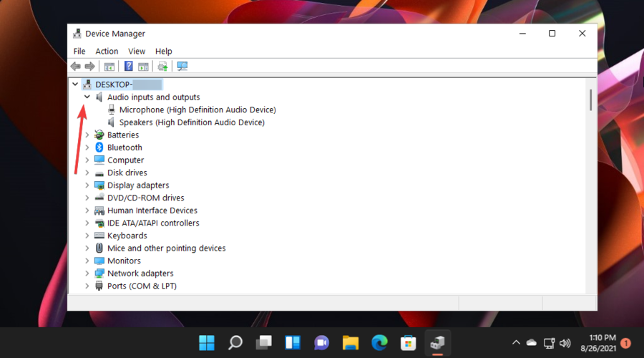644x358 pixels.
Task: Click the Ports (COM & LPT) icon
Action: (x=99, y=286)
